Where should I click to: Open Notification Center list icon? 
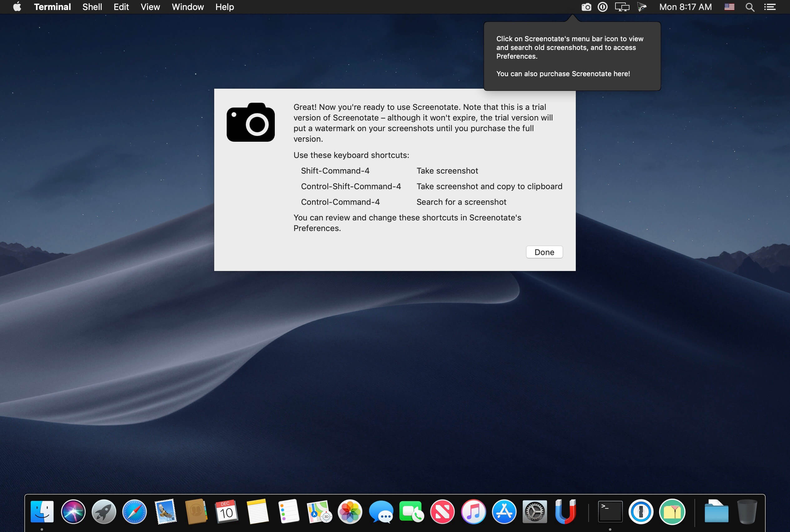pos(770,7)
